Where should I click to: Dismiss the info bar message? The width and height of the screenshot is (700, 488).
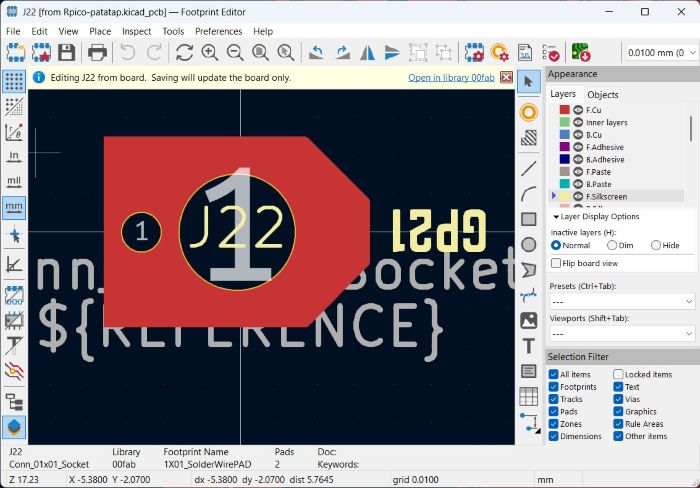[x=506, y=77]
